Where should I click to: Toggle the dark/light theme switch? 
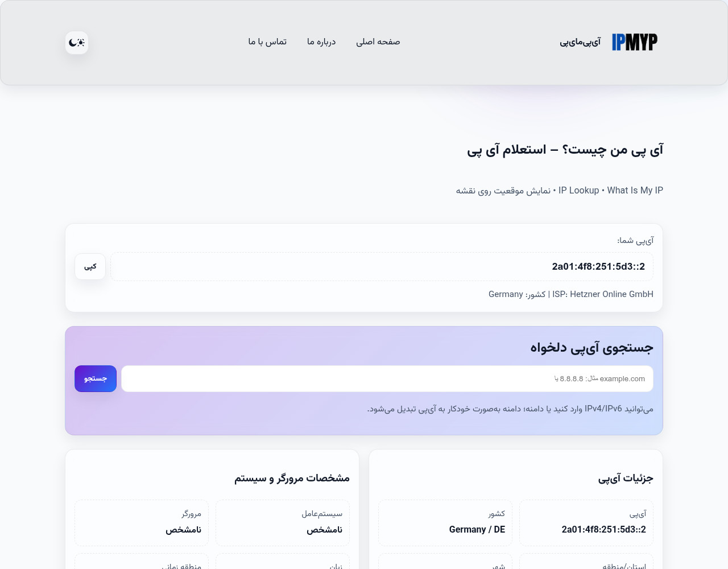tap(77, 43)
